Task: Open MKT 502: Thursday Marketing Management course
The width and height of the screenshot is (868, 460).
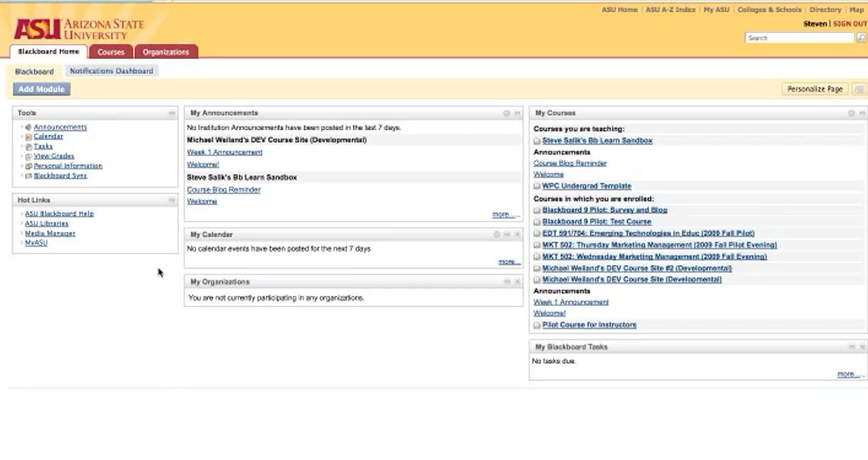Action: (659, 245)
